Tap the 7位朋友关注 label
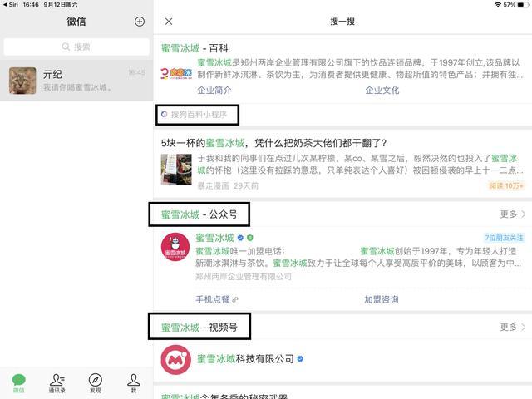This screenshot has width=532, height=399. (x=504, y=238)
